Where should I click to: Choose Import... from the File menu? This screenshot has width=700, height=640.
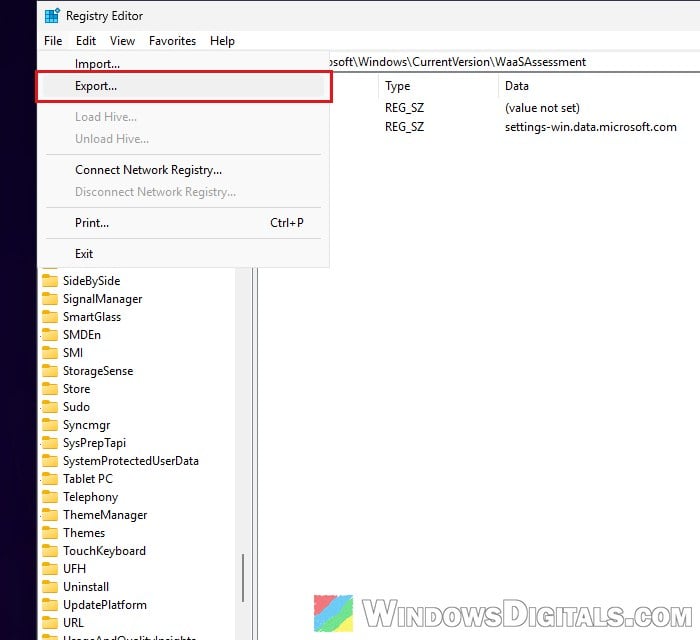(x=183, y=63)
